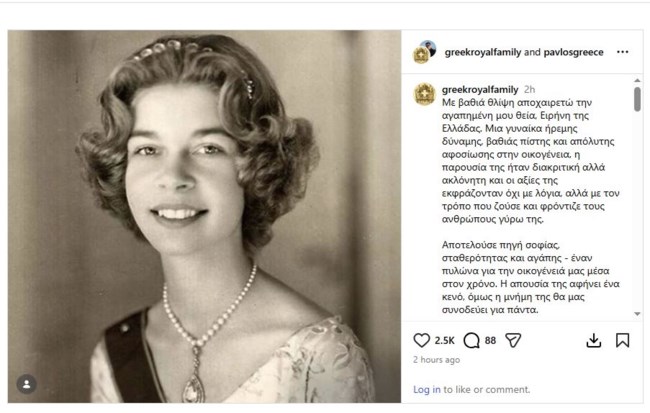The width and height of the screenshot is (650, 413).
Task: Like the post with the heart icon
Action: [x=422, y=340]
